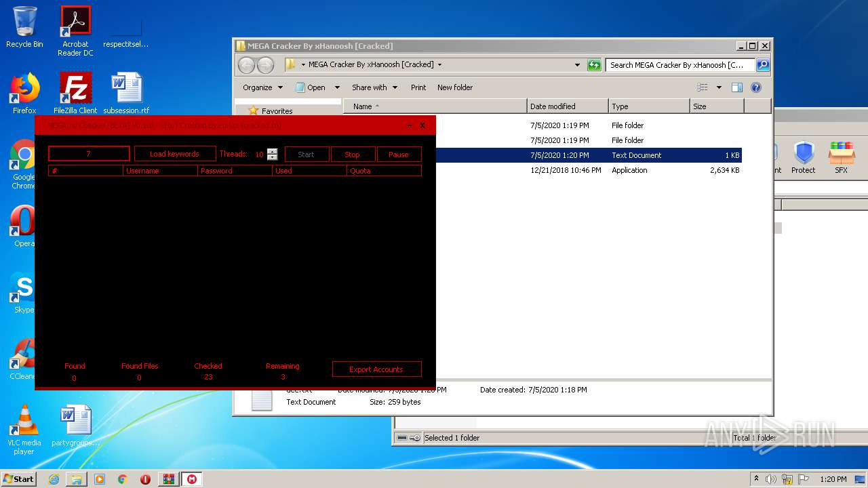Viewport: 868px width, 488px height.
Task: Select subsession.rtf document icon
Action: (x=126, y=94)
